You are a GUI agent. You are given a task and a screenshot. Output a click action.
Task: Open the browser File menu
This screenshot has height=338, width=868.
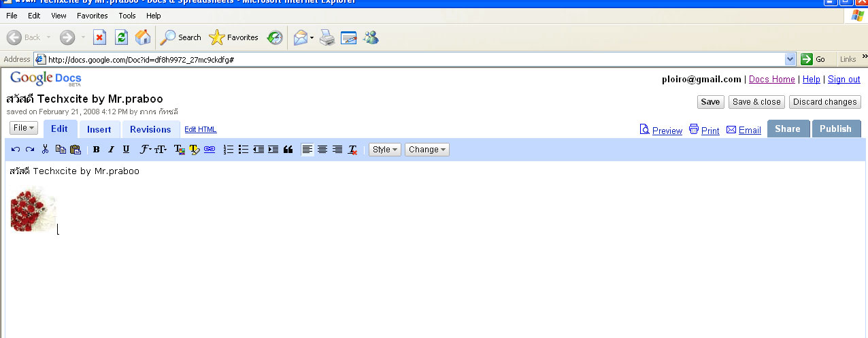[x=12, y=16]
